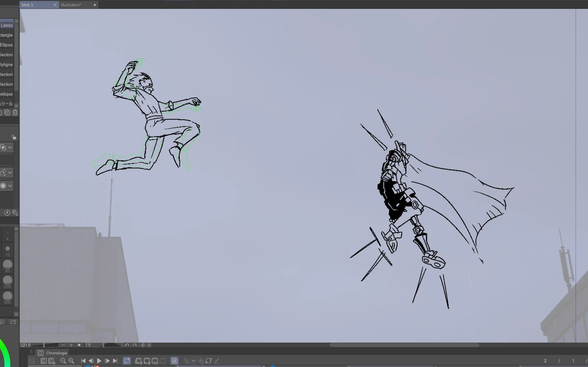
Task: Click the horizontal canvas scrollbar
Action: (x=404, y=345)
